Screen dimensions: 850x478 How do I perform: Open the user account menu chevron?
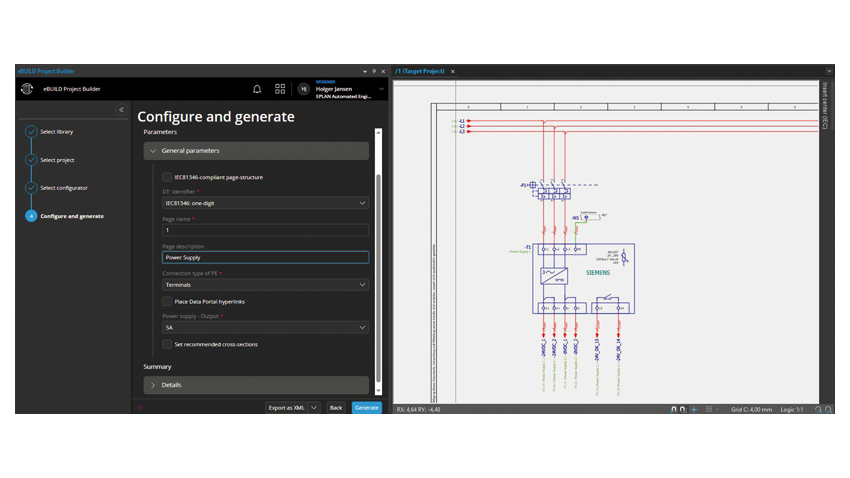[x=381, y=89]
